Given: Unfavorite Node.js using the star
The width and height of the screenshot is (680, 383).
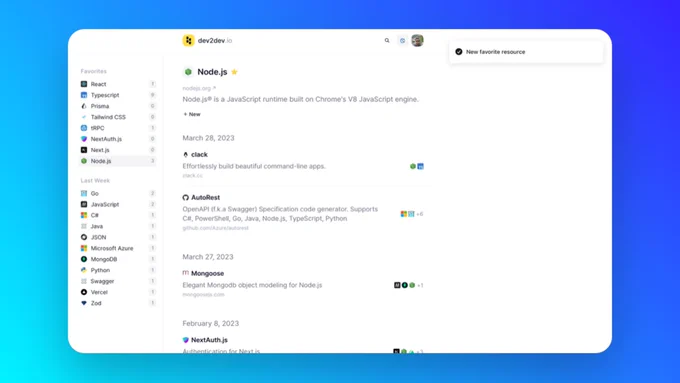Looking at the screenshot, I should point(234,72).
